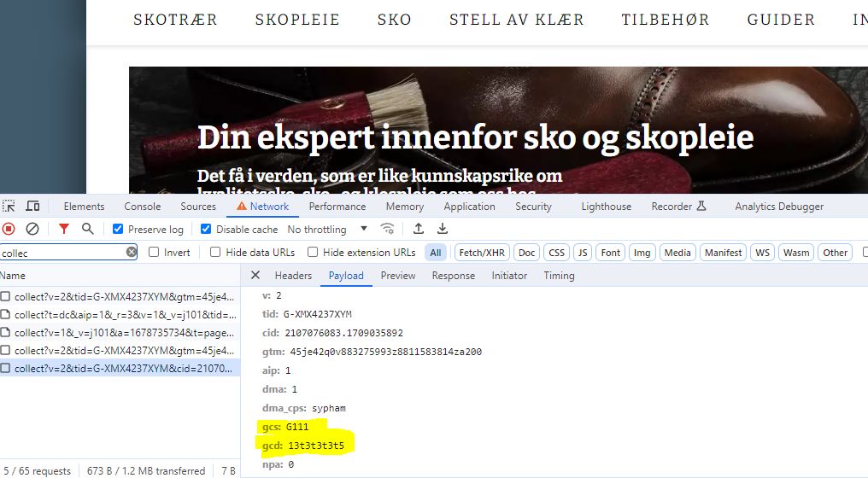Show the Timing tab

[x=559, y=276]
